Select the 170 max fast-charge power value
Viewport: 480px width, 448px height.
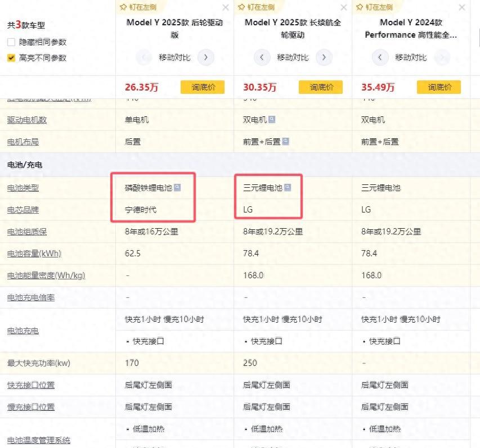click(132, 363)
